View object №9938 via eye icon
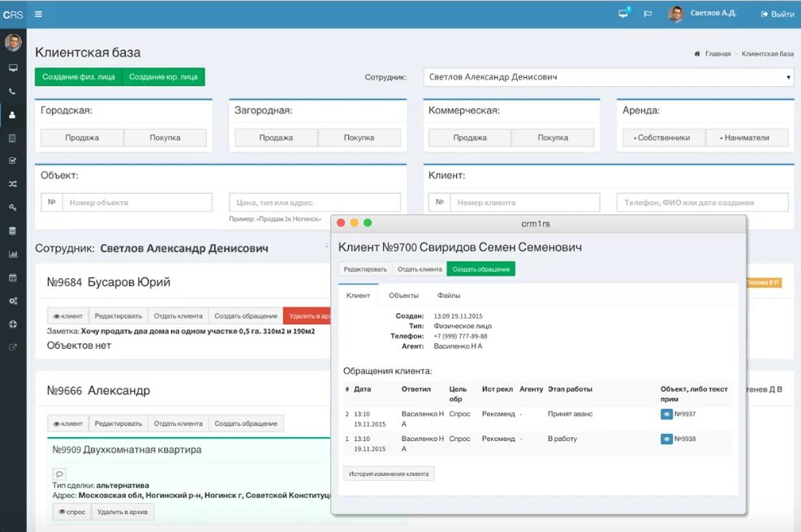This screenshot has height=532, width=801. click(x=666, y=439)
